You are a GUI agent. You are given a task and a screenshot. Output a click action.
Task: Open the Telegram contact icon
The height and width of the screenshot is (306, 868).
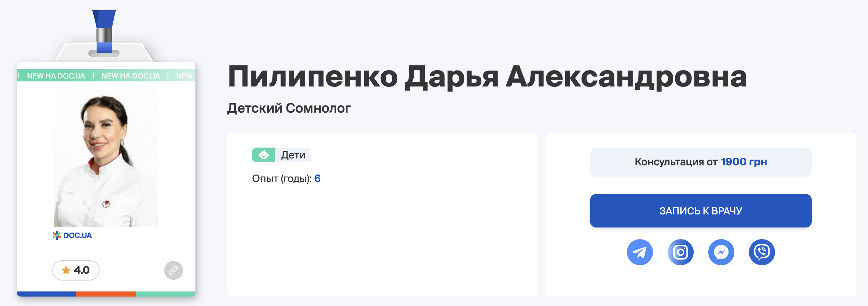click(640, 252)
